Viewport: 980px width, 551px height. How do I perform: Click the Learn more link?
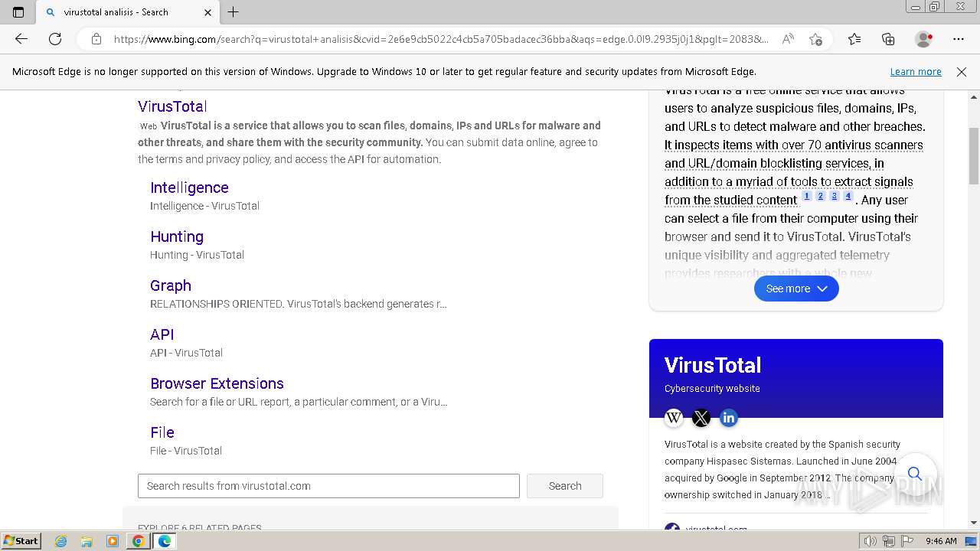[x=916, y=72]
